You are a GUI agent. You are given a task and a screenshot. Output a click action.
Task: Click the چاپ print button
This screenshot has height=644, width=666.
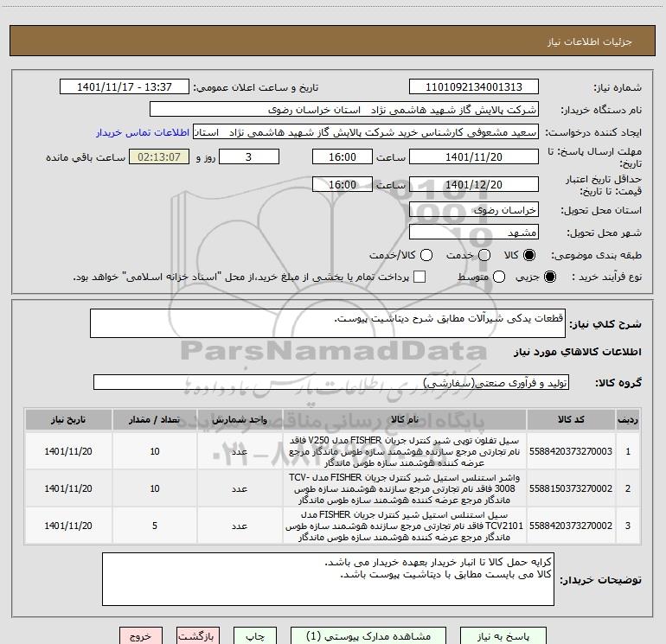(255, 636)
